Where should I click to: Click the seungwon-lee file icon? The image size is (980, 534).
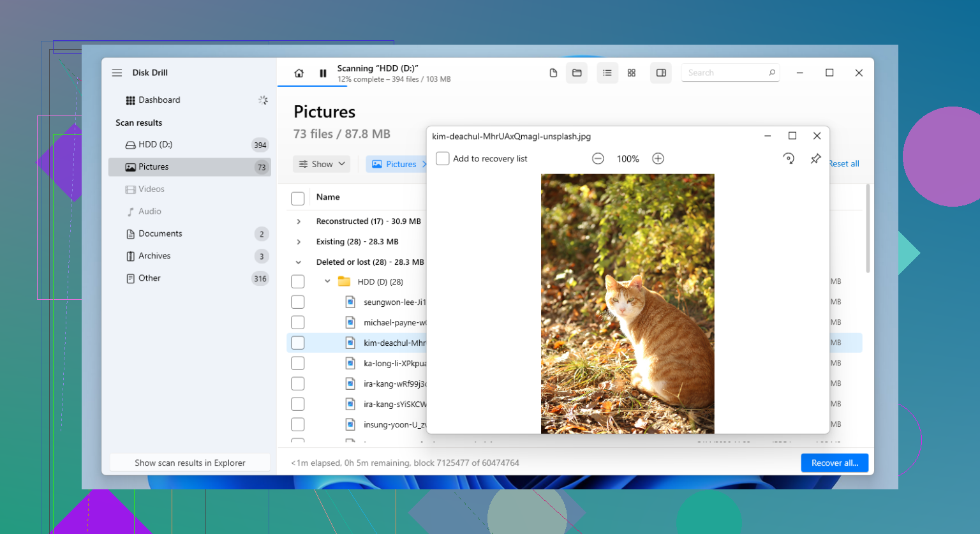(350, 302)
